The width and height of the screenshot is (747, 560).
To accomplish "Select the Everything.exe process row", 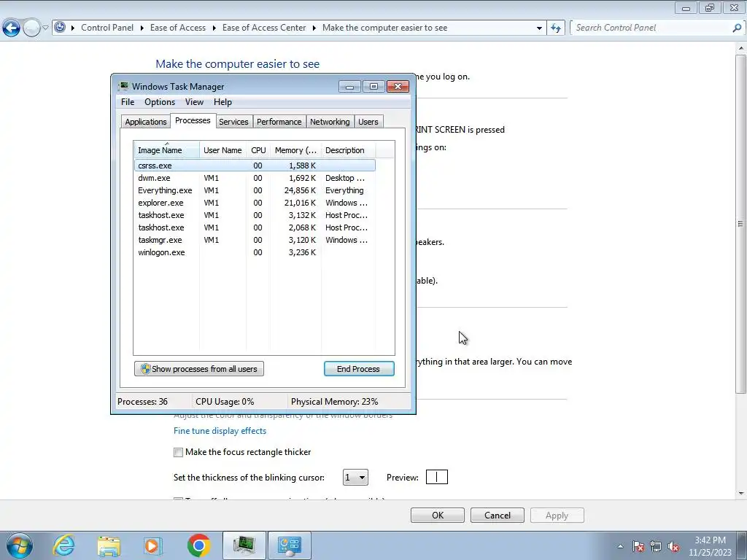I will [x=255, y=190].
